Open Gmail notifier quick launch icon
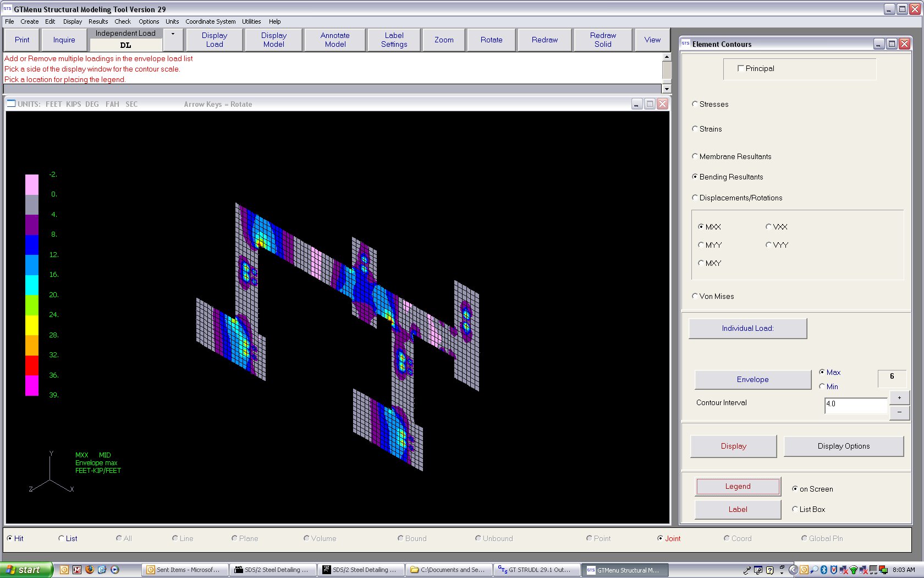This screenshot has height=578, width=924. click(77, 570)
